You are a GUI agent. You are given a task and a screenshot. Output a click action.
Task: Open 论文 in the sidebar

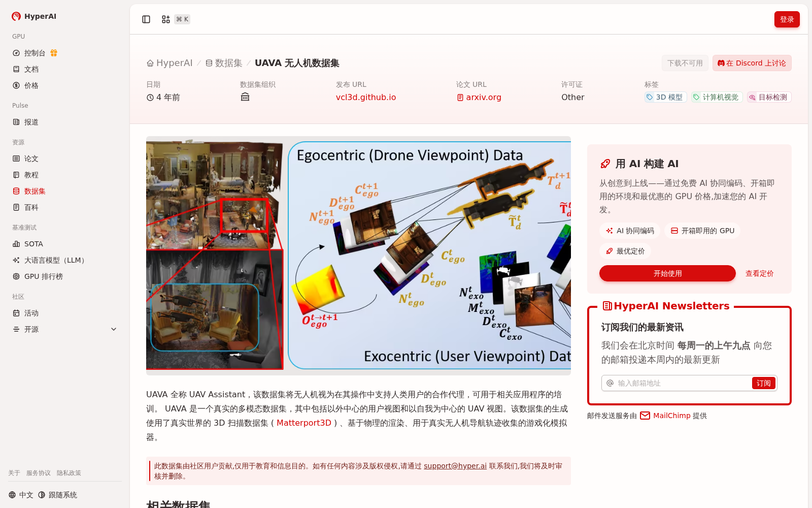pos(31,158)
